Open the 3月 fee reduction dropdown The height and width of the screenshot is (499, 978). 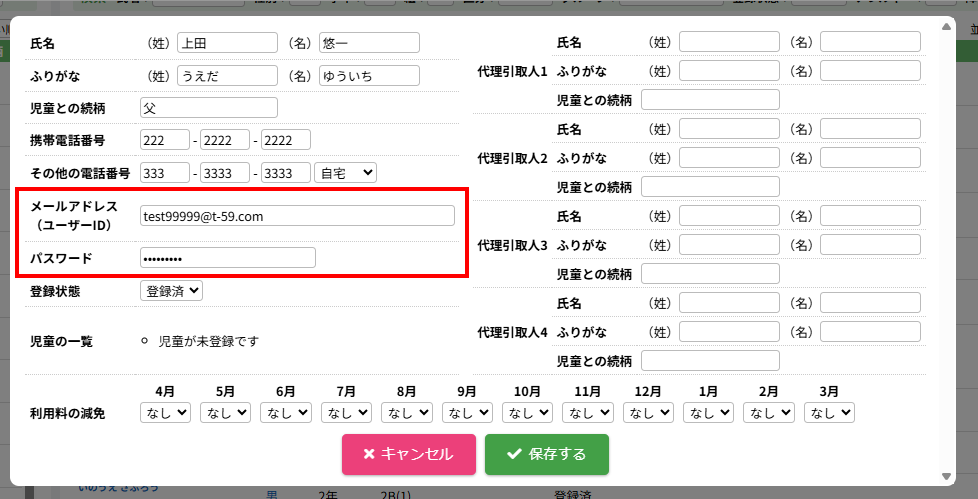tap(828, 412)
